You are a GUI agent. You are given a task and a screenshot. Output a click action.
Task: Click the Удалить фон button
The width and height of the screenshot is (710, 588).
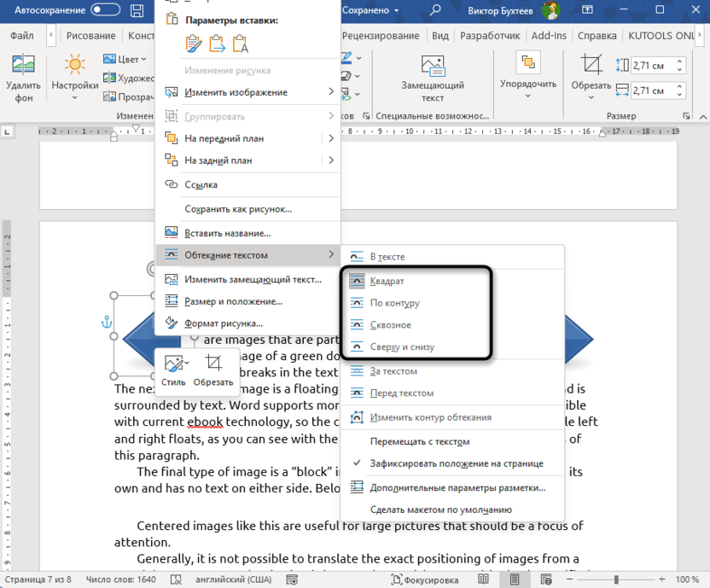point(23,78)
